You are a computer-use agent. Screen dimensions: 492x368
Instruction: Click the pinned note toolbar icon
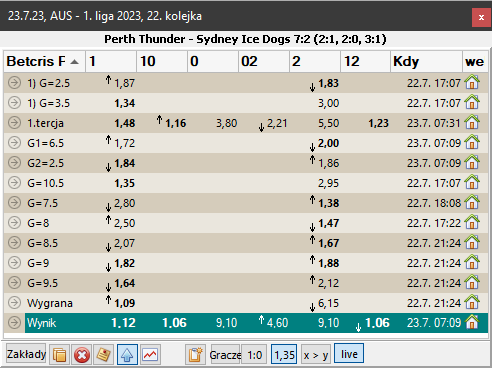(x=104, y=354)
